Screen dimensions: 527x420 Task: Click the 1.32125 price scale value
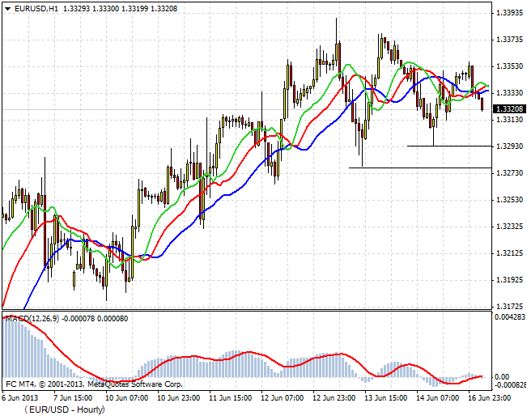(509, 253)
